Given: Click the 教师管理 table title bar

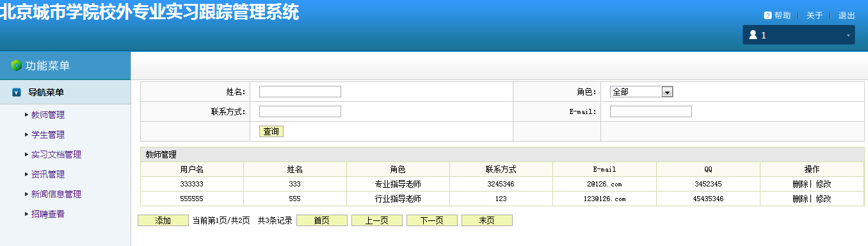Looking at the screenshot, I should [502, 154].
